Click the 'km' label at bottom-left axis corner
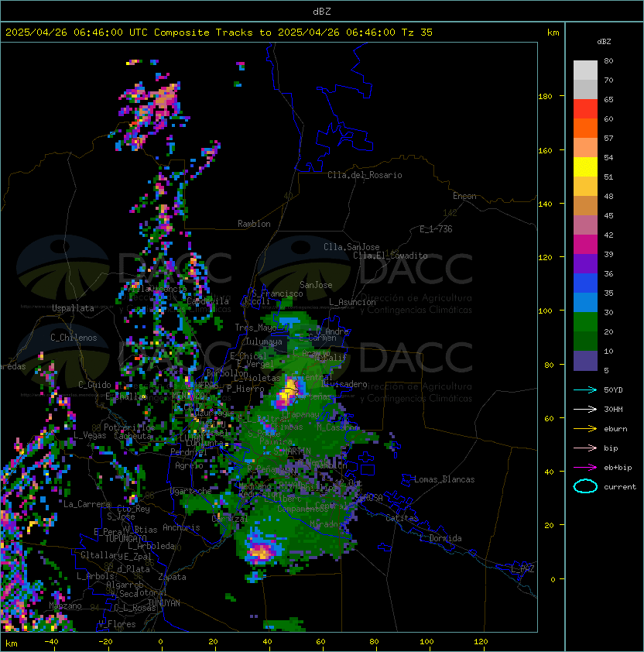The height and width of the screenshot is (652, 644). coord(12,643)
